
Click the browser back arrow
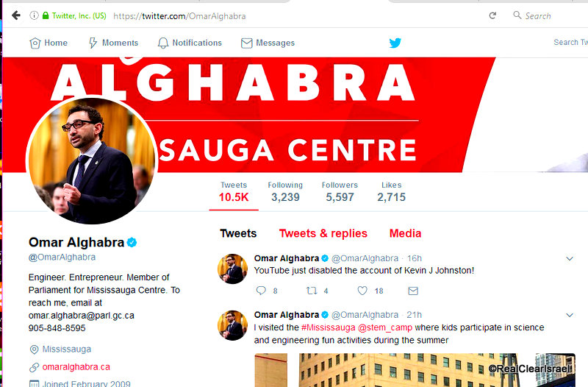(16, 15)
